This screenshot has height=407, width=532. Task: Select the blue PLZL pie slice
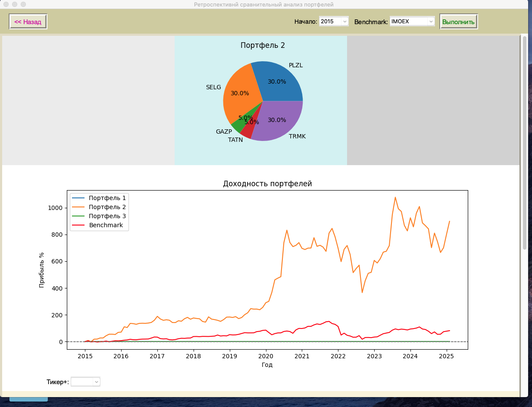point(280,82)
